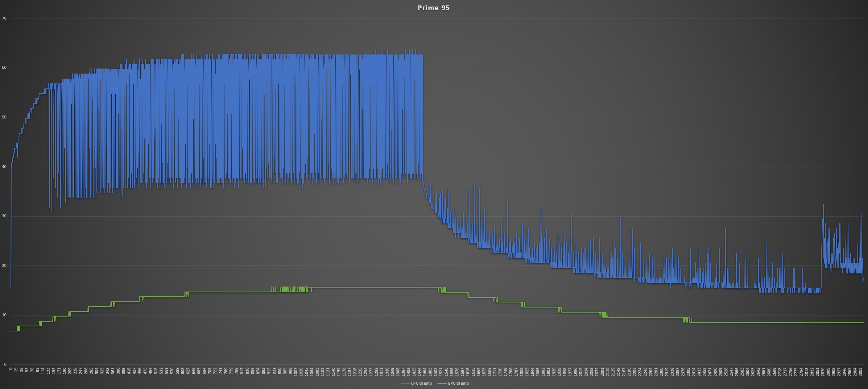This screenshot has width=868, height=389.
Task: Click the 1502 label on the horizontal axis
Action: pyautogui.click(x=435, y=372)
